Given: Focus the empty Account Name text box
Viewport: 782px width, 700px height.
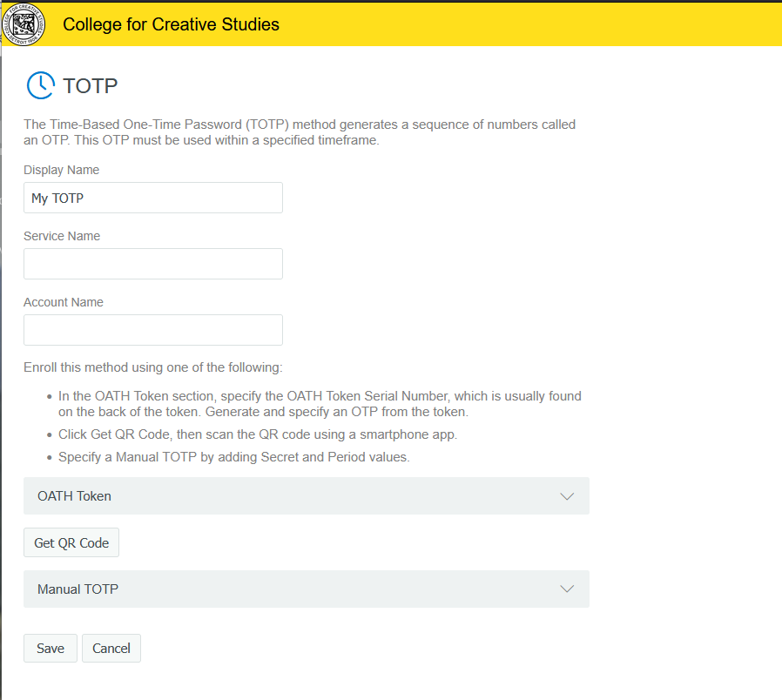Looking at the screenshot, I should tap(153, 330).
